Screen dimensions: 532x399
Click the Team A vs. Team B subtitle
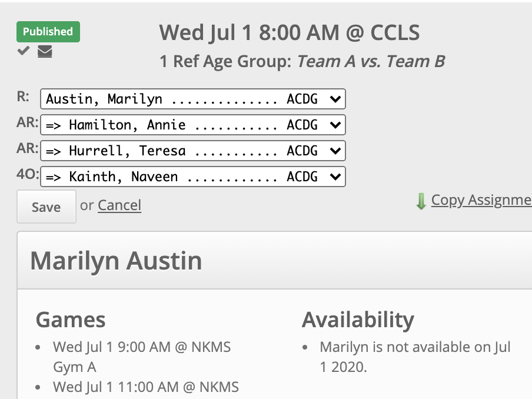pos(371,61)
